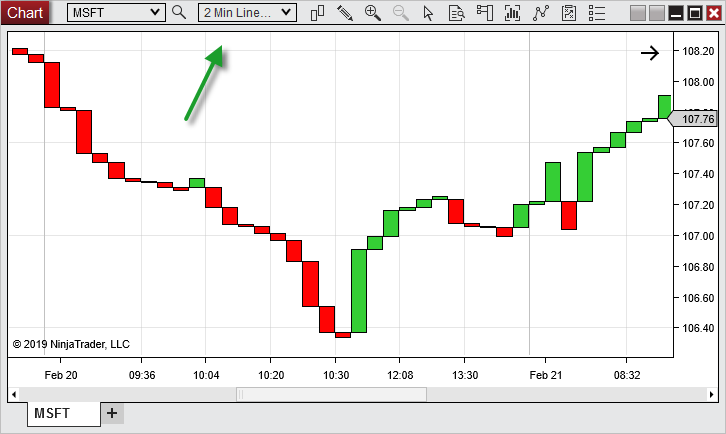Screen dimensions: 726x434
Task: Toggle the second gray link button
Action: 656,13
